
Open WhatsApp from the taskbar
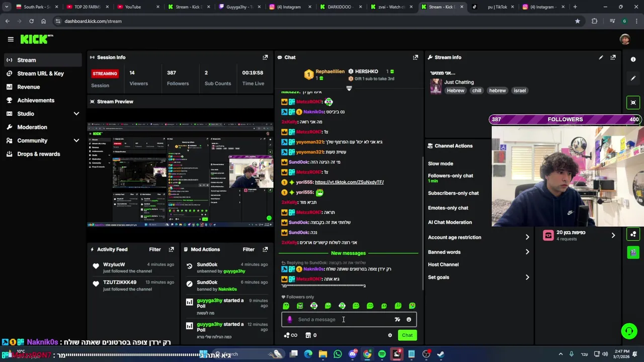tap(338, 354)
